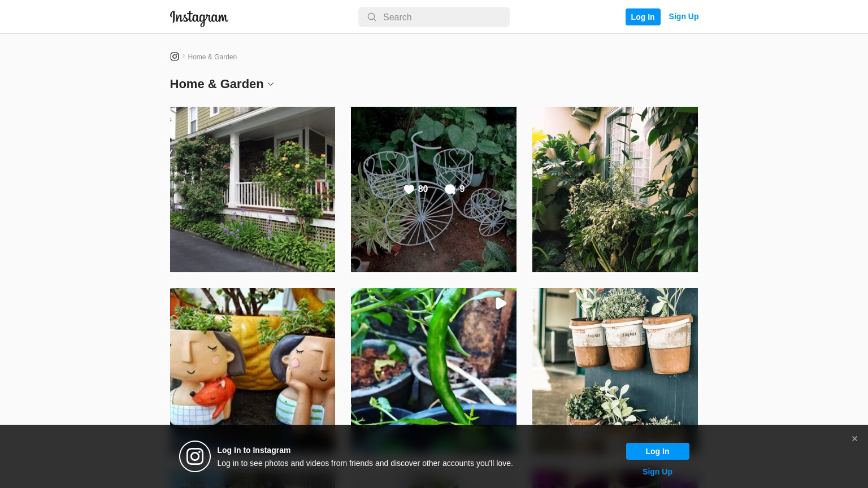
Task: Click the breadcrumb separator chevron
Action: pos(184,56)
